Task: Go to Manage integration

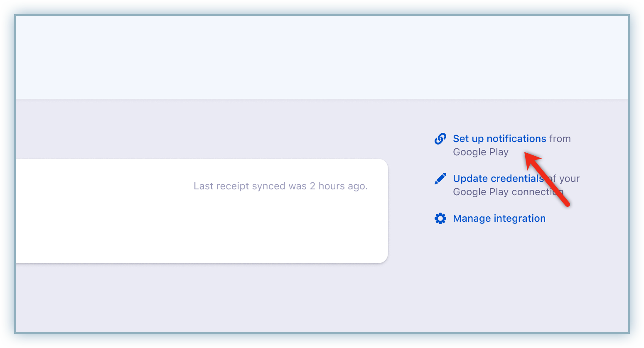Action: coord(499,218)
